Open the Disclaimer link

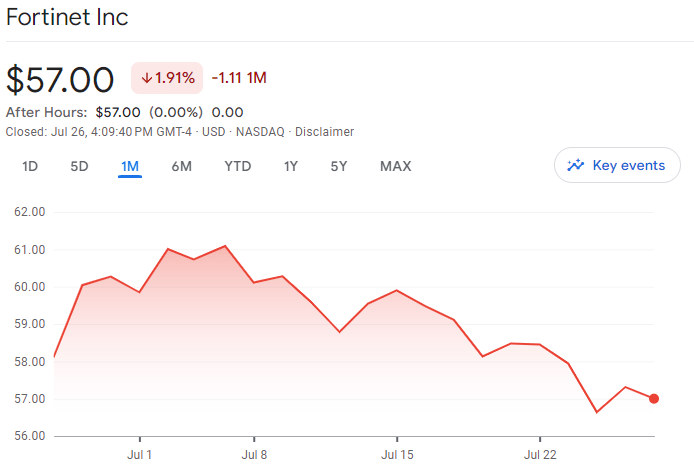(325, 132)
